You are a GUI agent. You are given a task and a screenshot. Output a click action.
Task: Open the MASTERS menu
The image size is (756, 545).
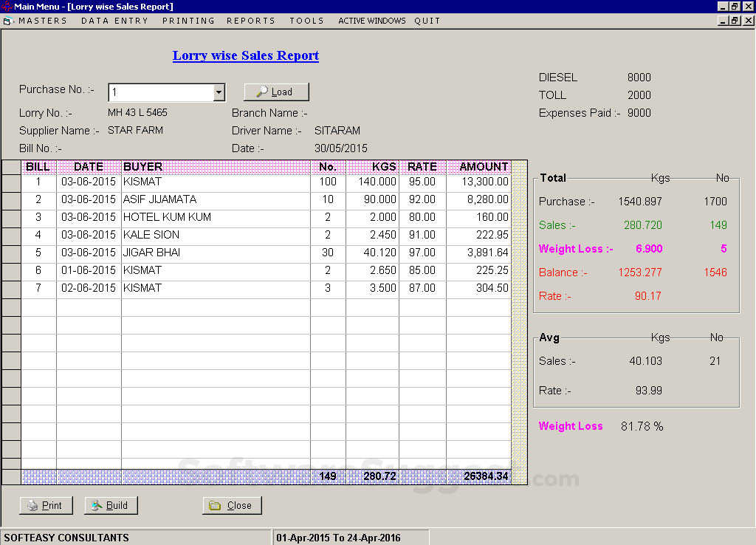43,21
